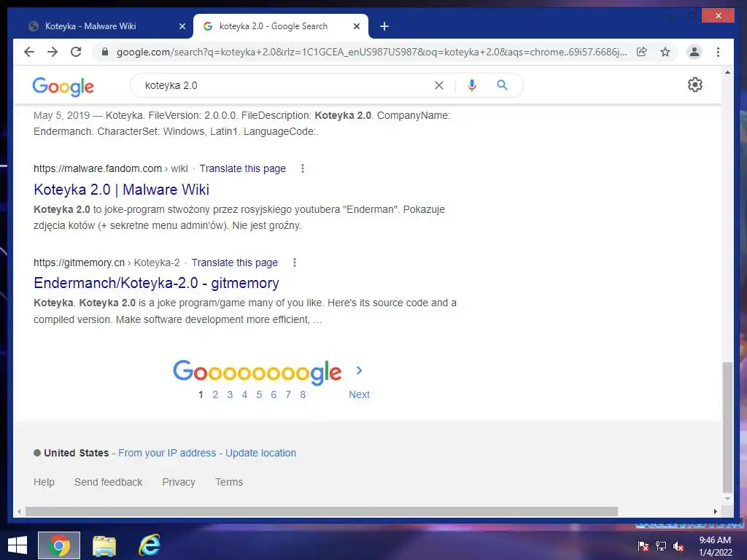
Task: Go to results page 3
Action: pos(230,394)
